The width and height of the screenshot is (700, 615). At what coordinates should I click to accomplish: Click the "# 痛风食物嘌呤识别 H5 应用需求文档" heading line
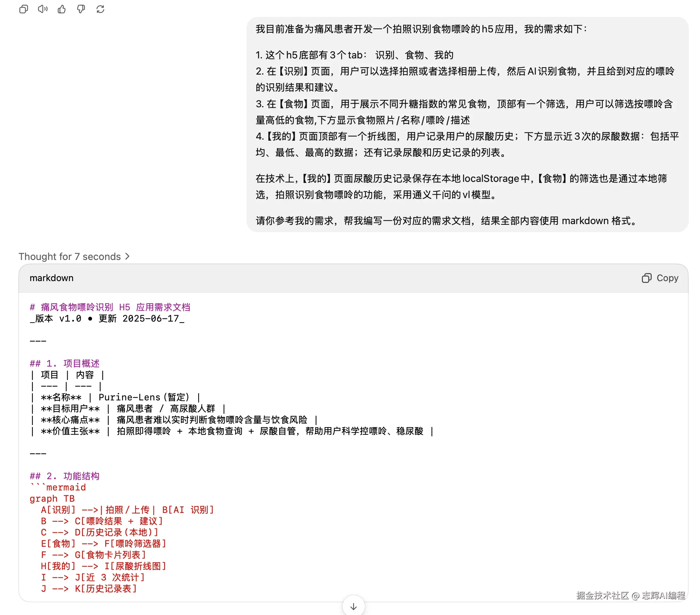tap(110, 307)
